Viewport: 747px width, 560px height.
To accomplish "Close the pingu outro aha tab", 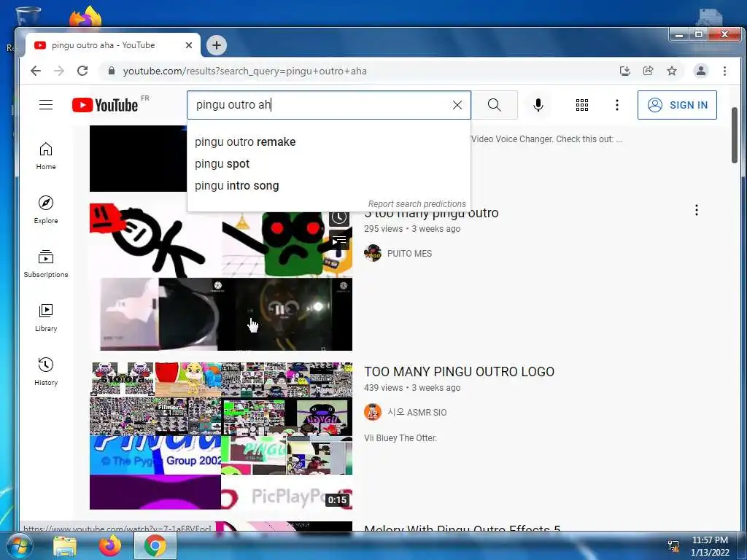I will (x=189, y=45).
